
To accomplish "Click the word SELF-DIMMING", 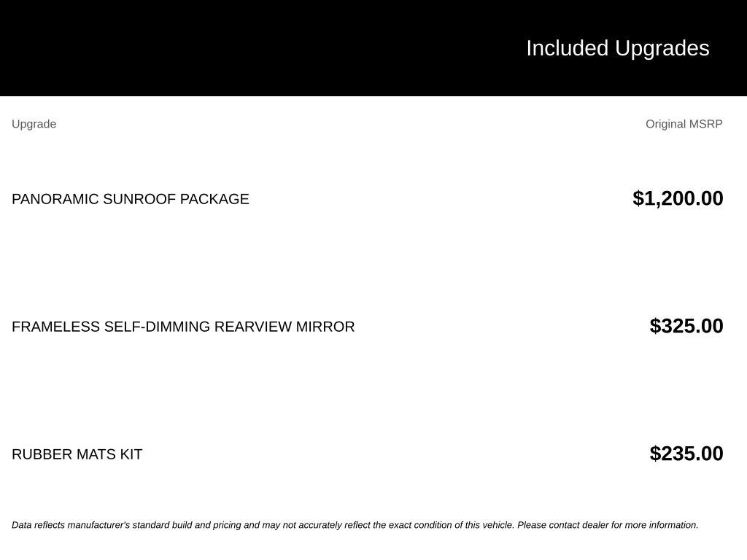I will click(158, 327).
